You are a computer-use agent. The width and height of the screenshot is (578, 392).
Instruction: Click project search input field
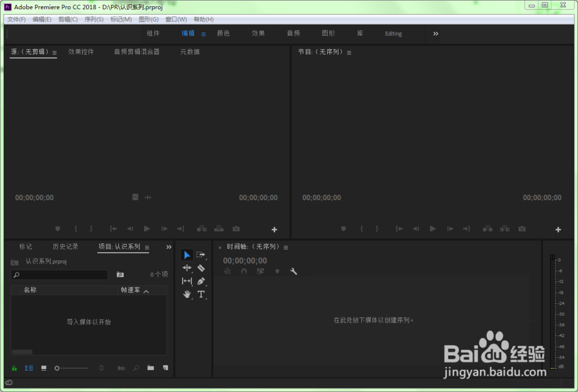[x=60, y=275]
